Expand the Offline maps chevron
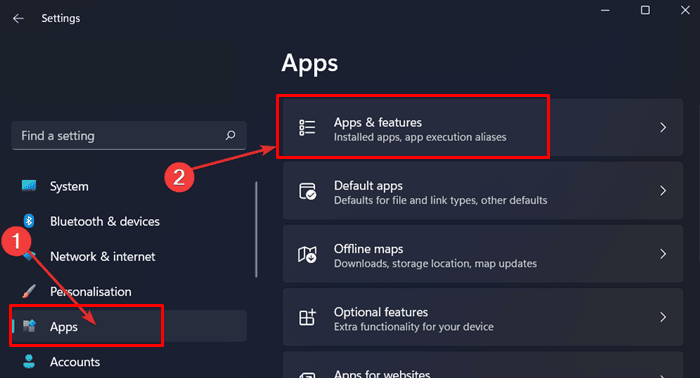Image resolution: width=700 pixels, height=378 pixels. click(x=663, y=254)
